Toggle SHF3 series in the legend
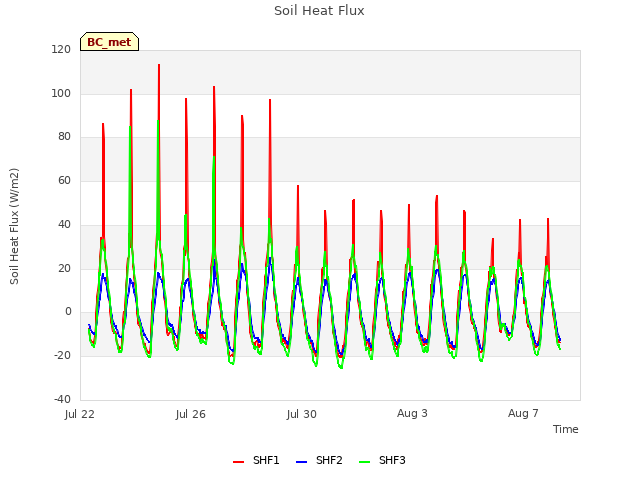This screenshot has width=640, height=480. (382, 460)
